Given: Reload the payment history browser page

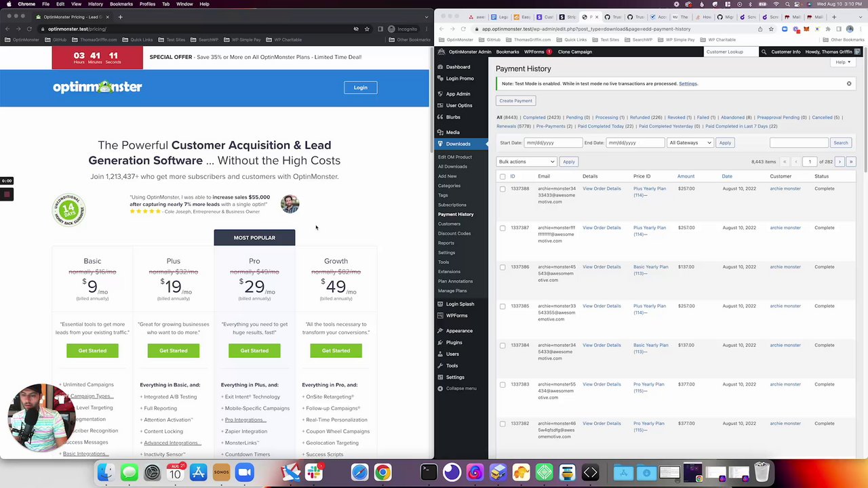Looking at the screenshot, I should click(463, 29).
